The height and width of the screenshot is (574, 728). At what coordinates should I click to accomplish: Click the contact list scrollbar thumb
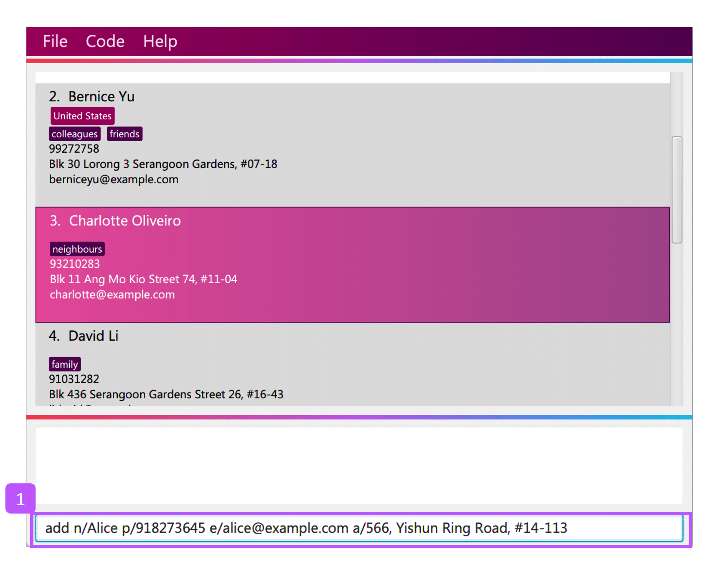[x=677, y=189]
